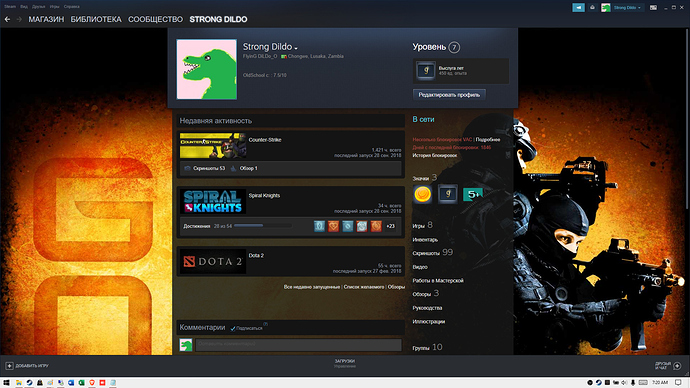
Task: Open Friends and Chat plus icon
Action: (x=677, y=366)
